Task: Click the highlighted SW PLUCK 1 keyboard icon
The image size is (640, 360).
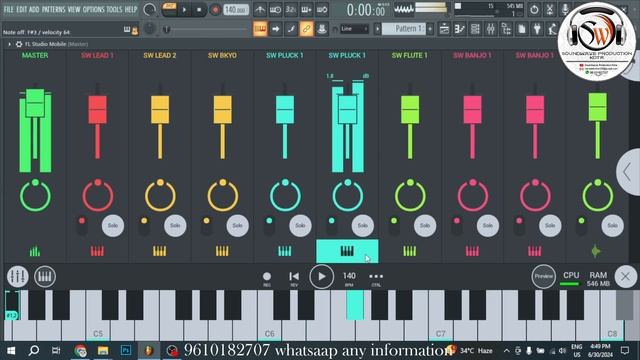Action: [347, 251]
